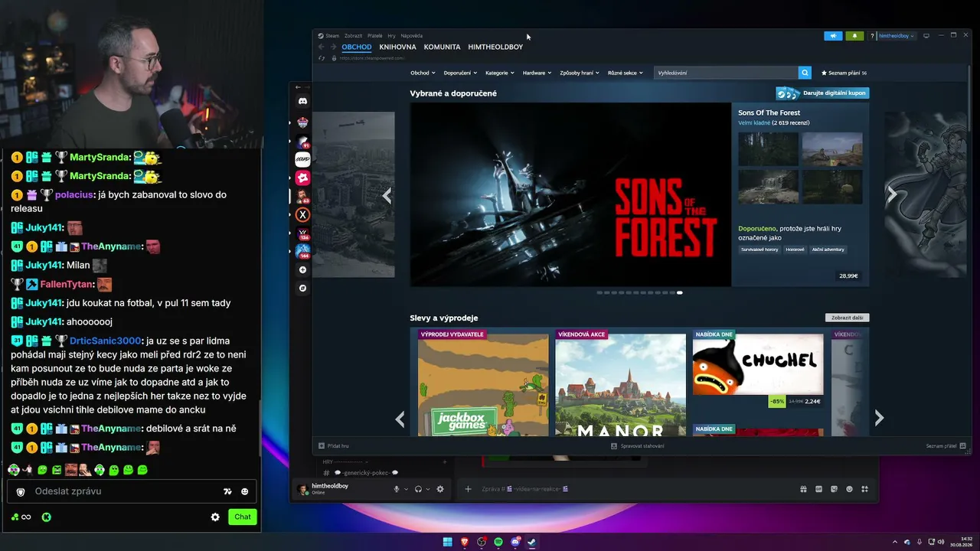This screenshot has height=551, width=980.
Task: Open Steam announcements megaphone button
Action: coord(833,36)
